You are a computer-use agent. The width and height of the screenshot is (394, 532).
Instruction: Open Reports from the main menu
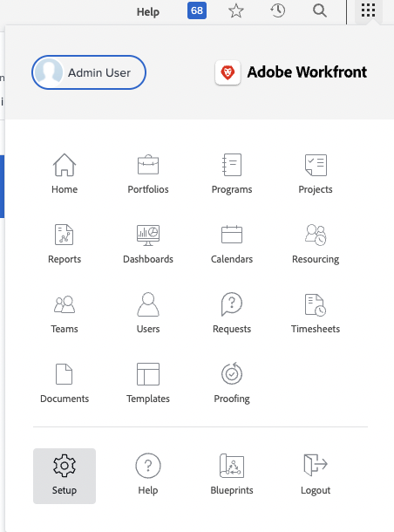point(65,243)
